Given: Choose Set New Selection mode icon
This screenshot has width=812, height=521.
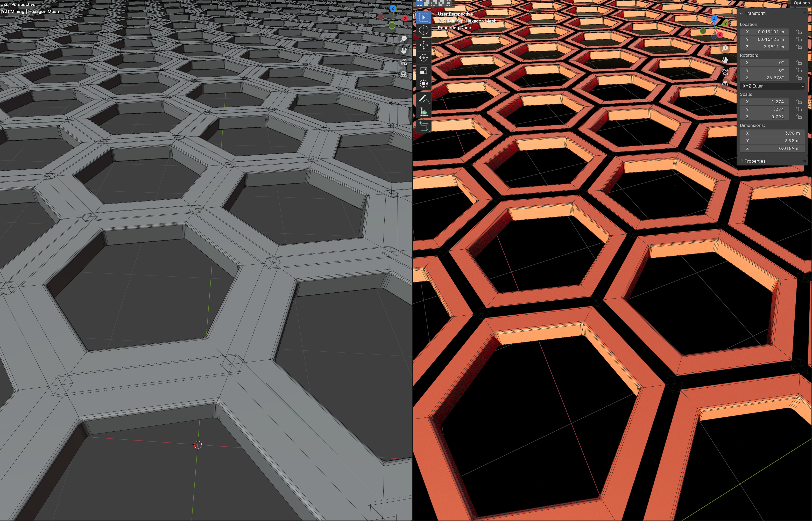Looking at the screenshot, I should [x=420, y=3].
